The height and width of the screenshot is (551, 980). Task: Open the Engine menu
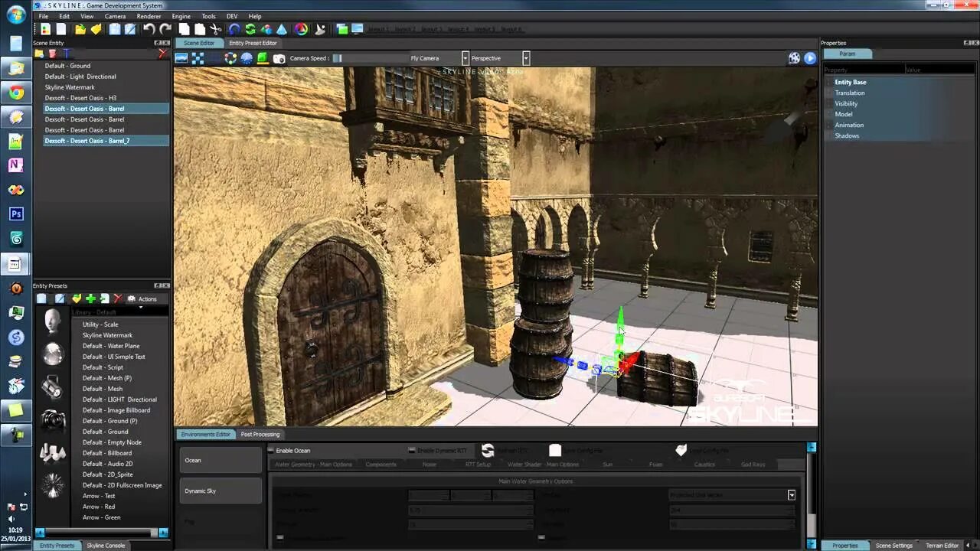pos(181,16)
